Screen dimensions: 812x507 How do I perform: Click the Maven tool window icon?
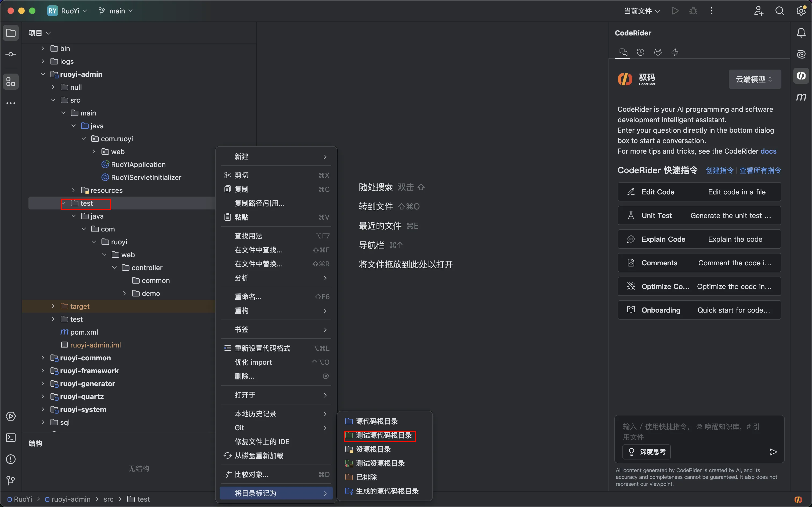801,97
